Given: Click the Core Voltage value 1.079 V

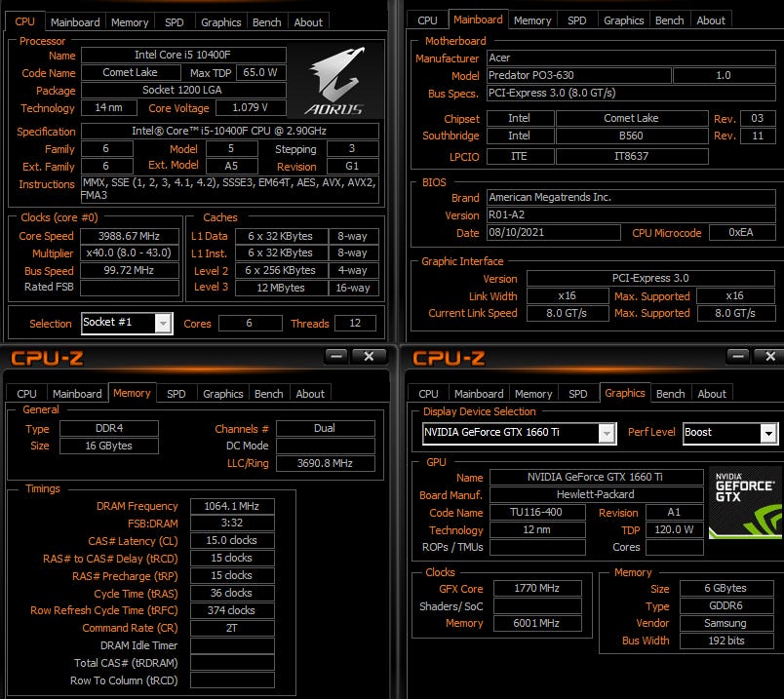Looking at the screenshot, I should (x=251, y=107).
